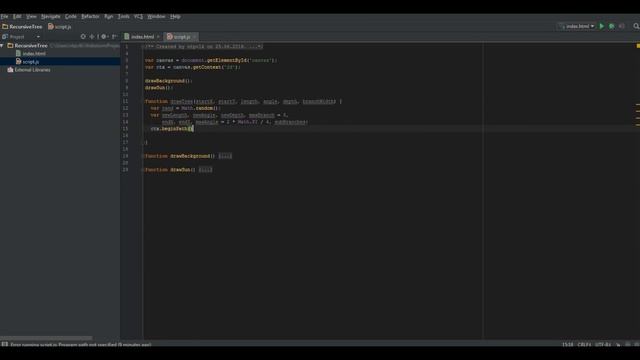Open the run configuration dropdown index.html

577,26
